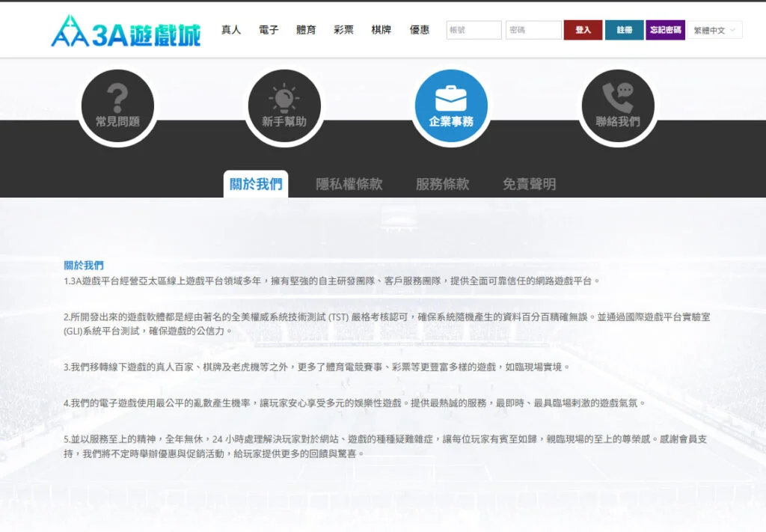Select the 服務條款 tab

(442, 184)
